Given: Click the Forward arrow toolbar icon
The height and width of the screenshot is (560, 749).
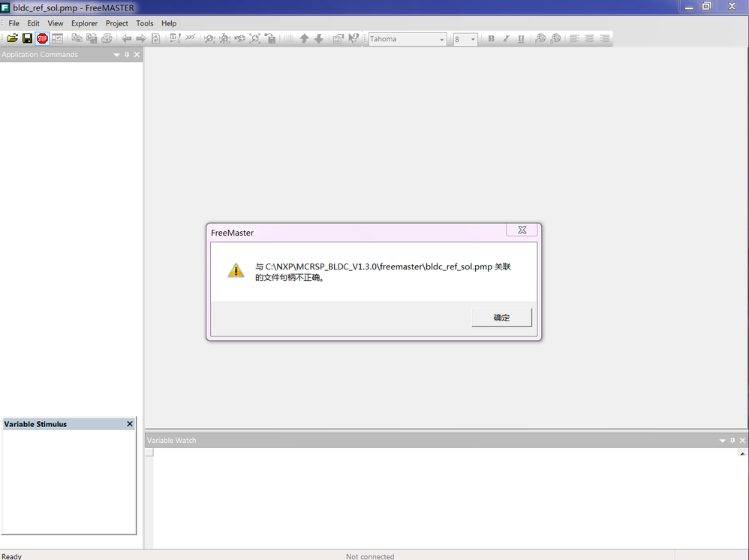Looking at the screenshot, I should (141, 39).
